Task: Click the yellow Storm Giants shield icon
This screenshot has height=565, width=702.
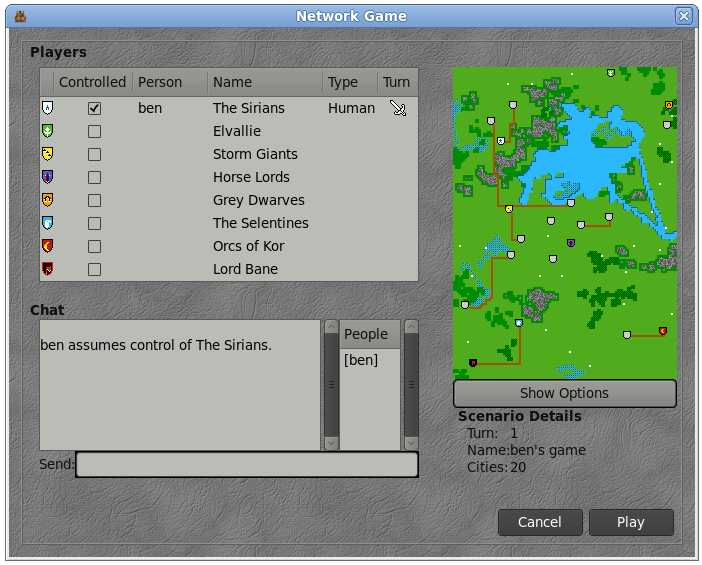Action: tap(47, 154)
